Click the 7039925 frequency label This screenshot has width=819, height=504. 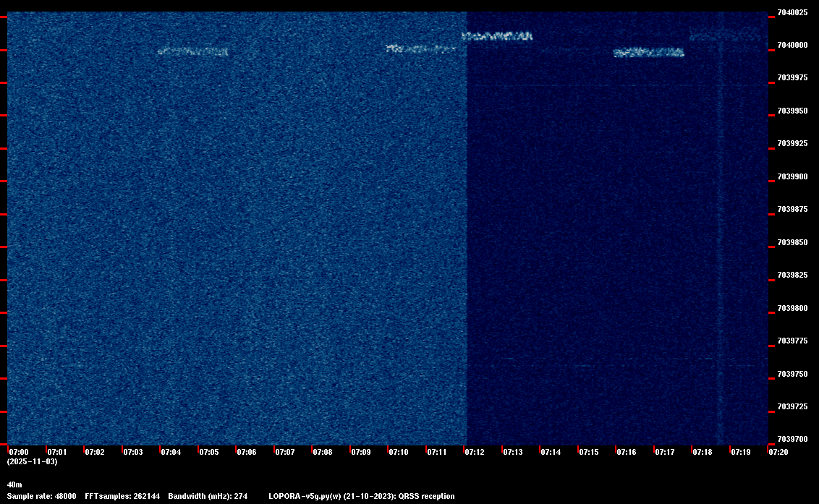pos(792,143)
